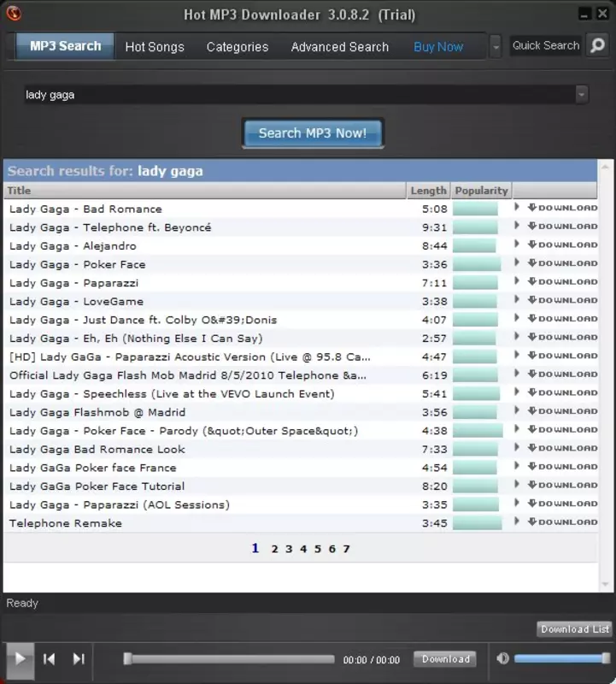Sort results by Title column header

pyautogui.click(x=205, y=191)
